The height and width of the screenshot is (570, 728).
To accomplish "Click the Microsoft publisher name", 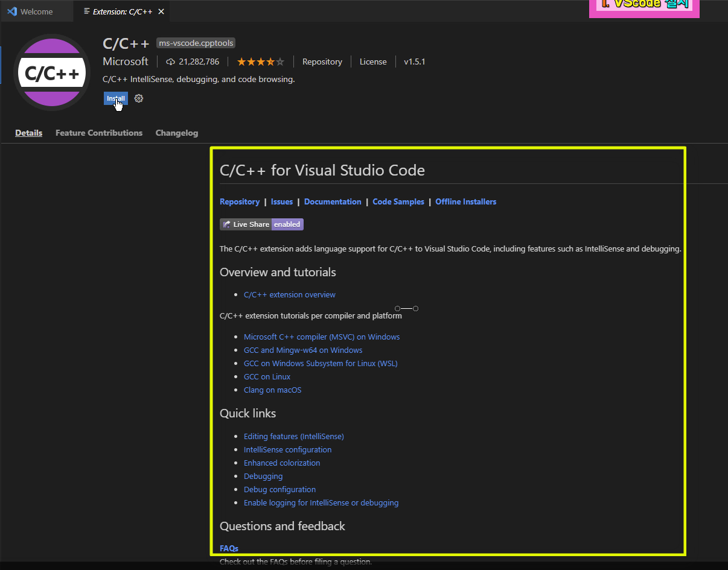I will (x=126, y=62).
